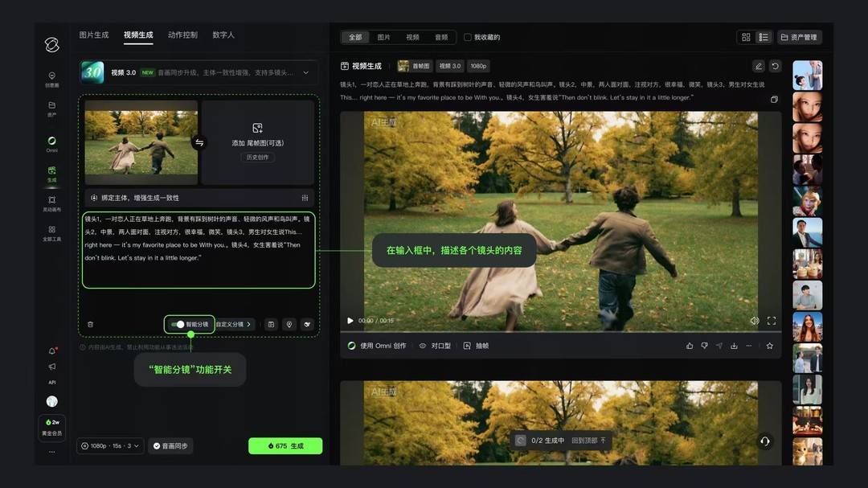
Task: Download the generated video
Action: (734, 346)
